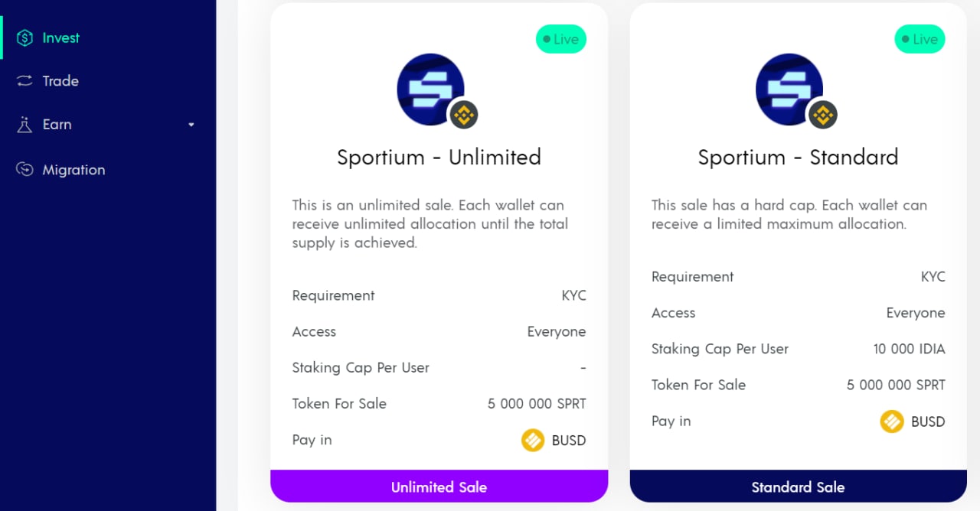Click the Sportium Unlimited project logo

(430, 89)
